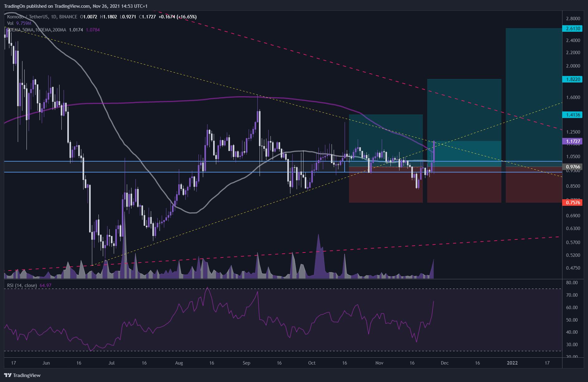Click the Nov label on time axis
The height and width of the screenshot is (382, 588).
pos(379,363)
